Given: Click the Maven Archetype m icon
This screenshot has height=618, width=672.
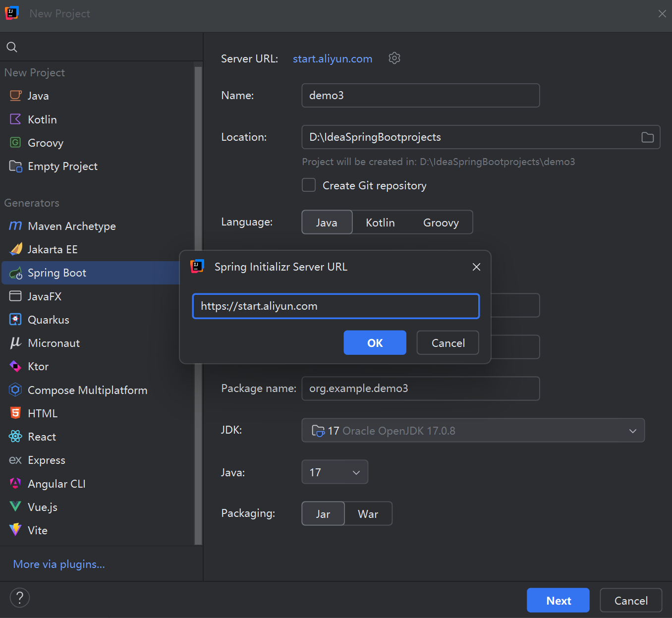Looking at the screenshot, I should click(x=16, y=226).
